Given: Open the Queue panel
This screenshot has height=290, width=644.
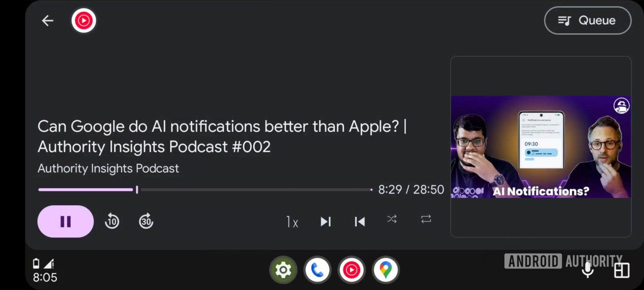Looking at the screenshot, I should tap(587, 20).
